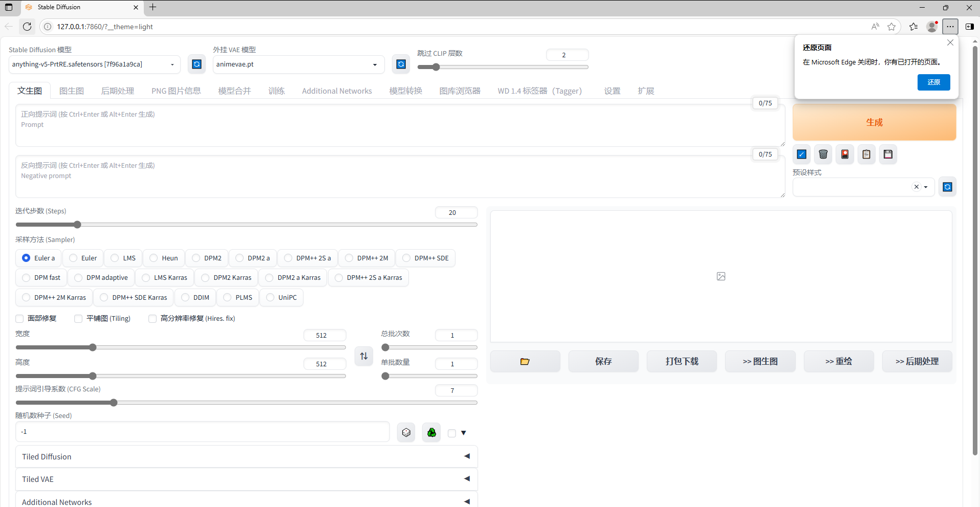Select the DPM++ 2M Karras sampler
Screen dimensions: 980x507
coord(26,297)
